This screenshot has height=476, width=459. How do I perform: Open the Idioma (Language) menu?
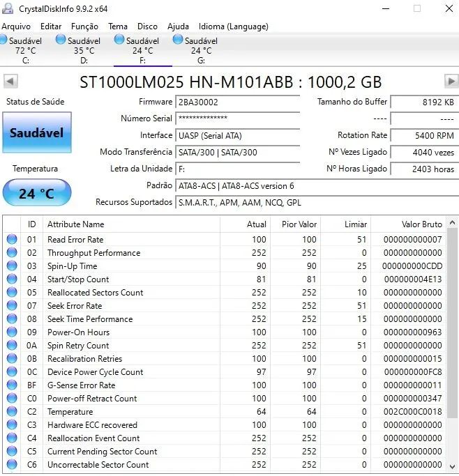233,26
